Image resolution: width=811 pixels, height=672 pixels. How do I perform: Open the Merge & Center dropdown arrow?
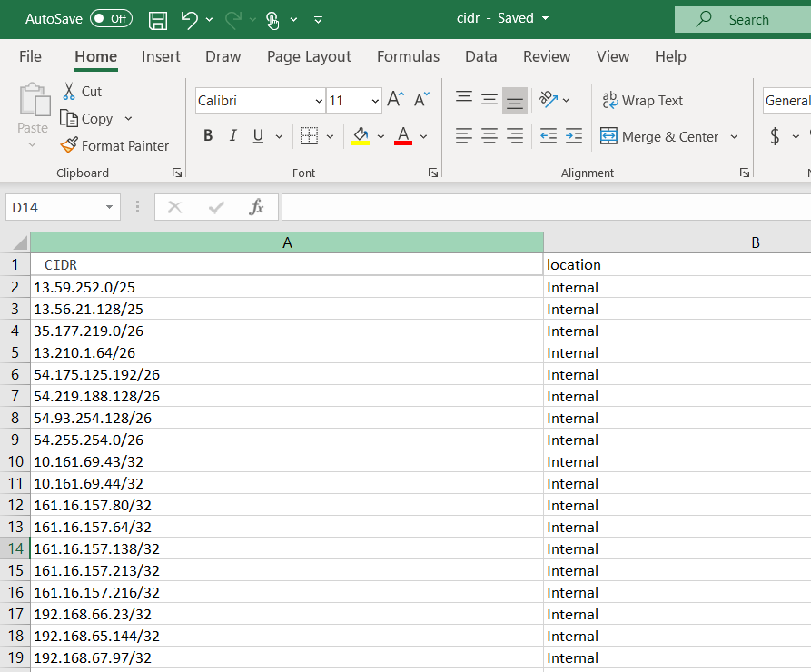pos(734,137)
